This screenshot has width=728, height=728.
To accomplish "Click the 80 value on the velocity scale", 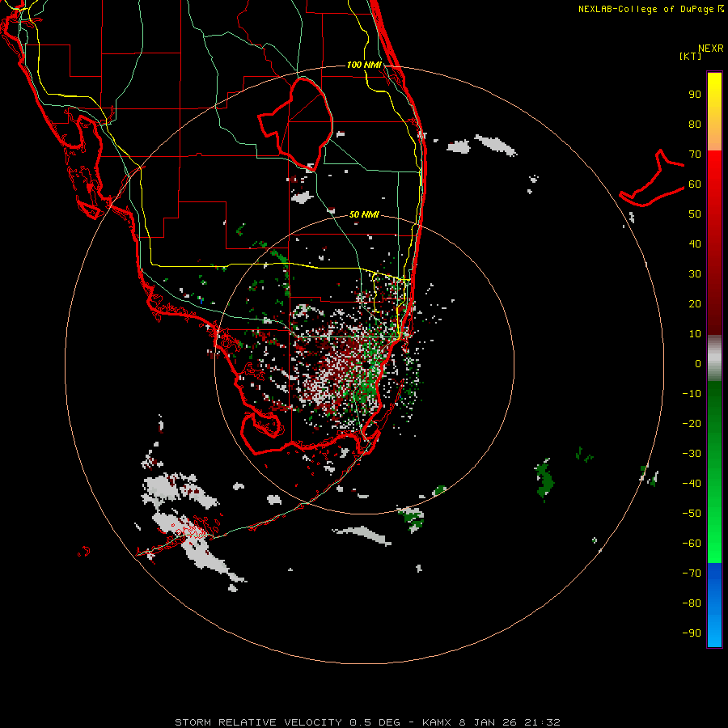I will coord(695,125).
